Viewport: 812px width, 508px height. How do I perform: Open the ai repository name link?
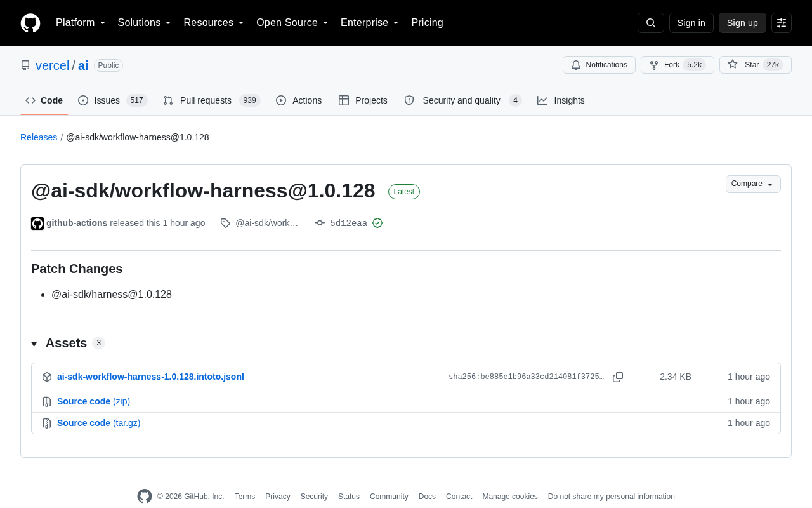coord(83,65)
